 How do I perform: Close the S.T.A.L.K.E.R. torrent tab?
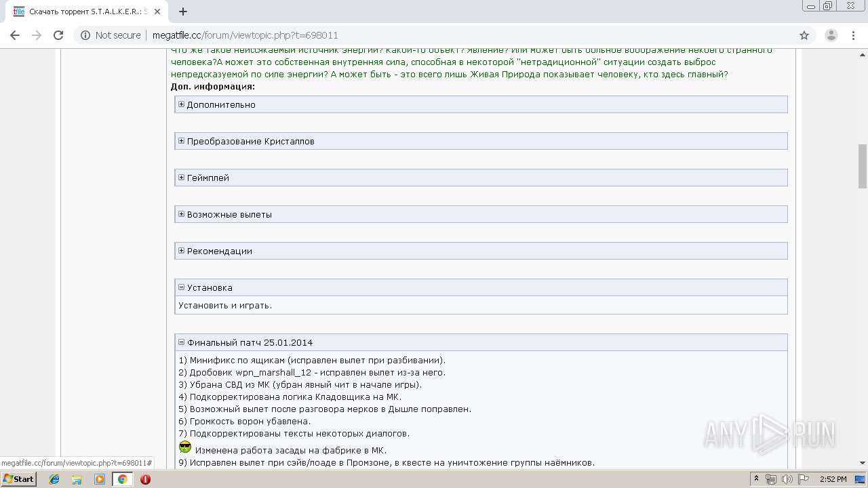click(x=158, y=12)
